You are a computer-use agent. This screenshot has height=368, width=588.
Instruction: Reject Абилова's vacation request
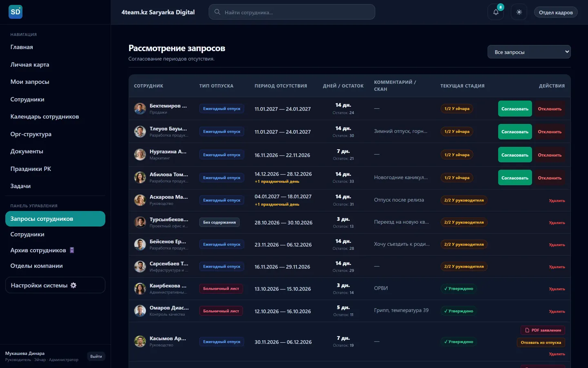(550, 178)
